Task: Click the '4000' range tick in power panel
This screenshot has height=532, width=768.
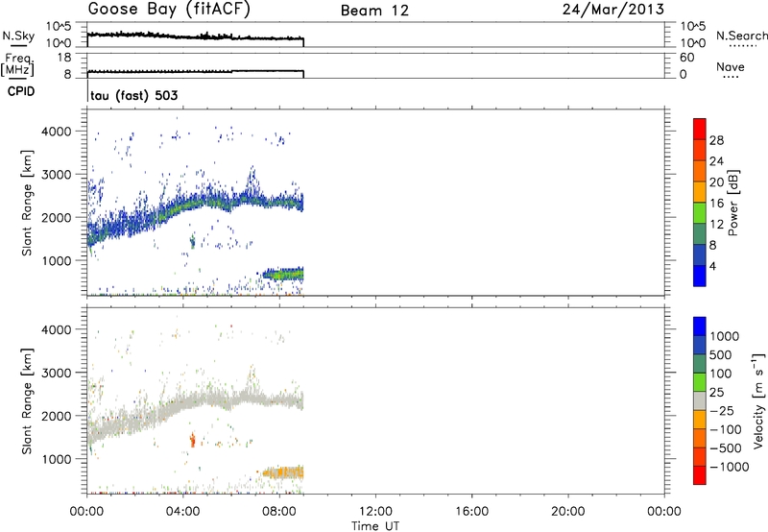Action: point(56,132)
